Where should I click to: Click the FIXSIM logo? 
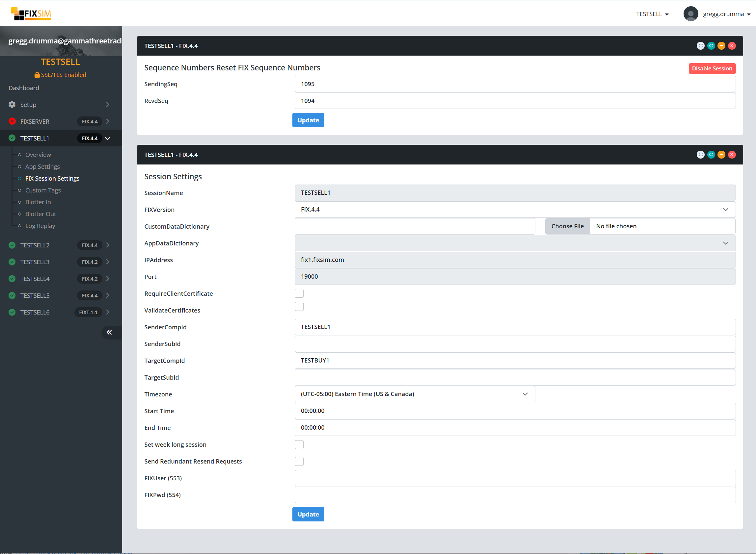pos(31,14)
